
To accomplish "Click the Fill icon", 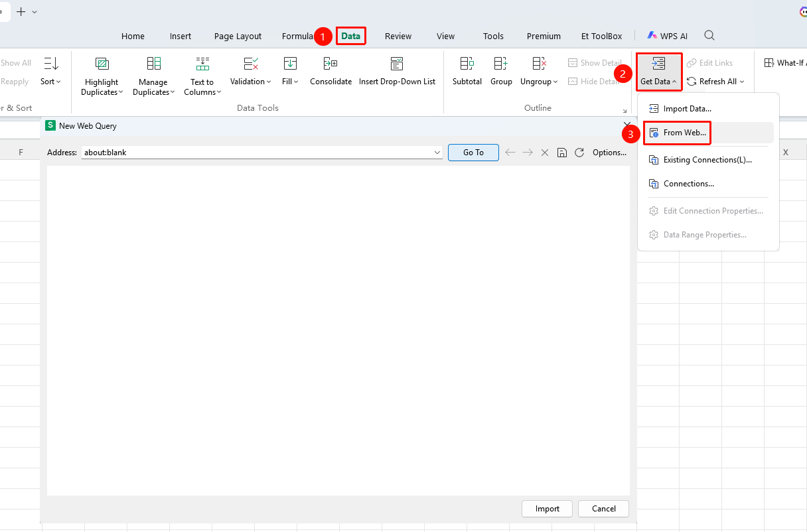I will pyautogui.click(x=290, y=64).
